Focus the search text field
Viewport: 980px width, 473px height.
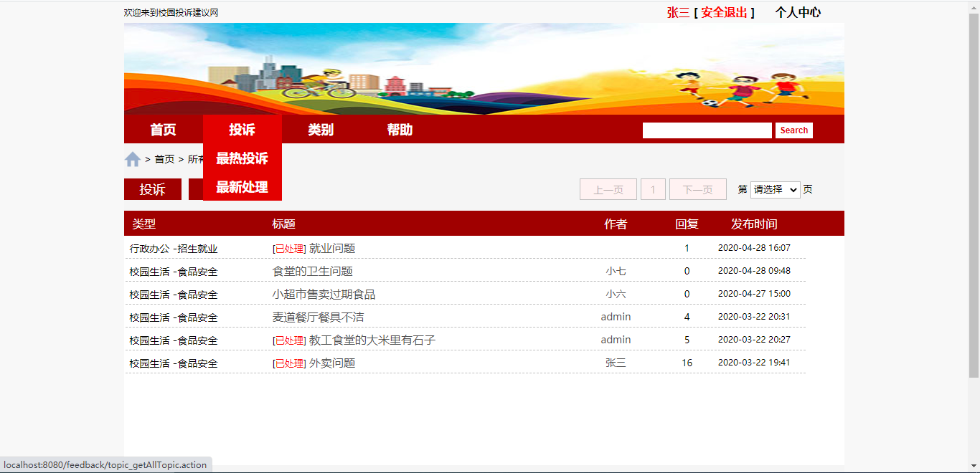707,130
